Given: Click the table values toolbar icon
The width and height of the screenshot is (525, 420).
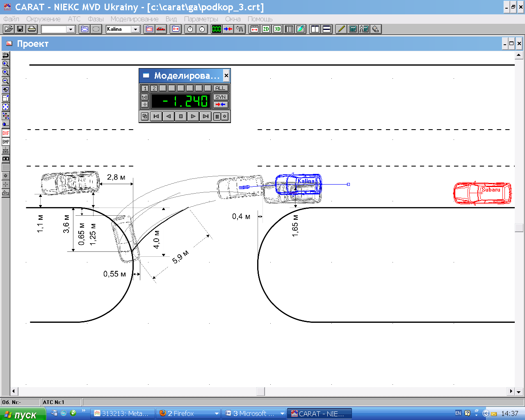Looking at the screenshot, I should click(x=289, y=29).
